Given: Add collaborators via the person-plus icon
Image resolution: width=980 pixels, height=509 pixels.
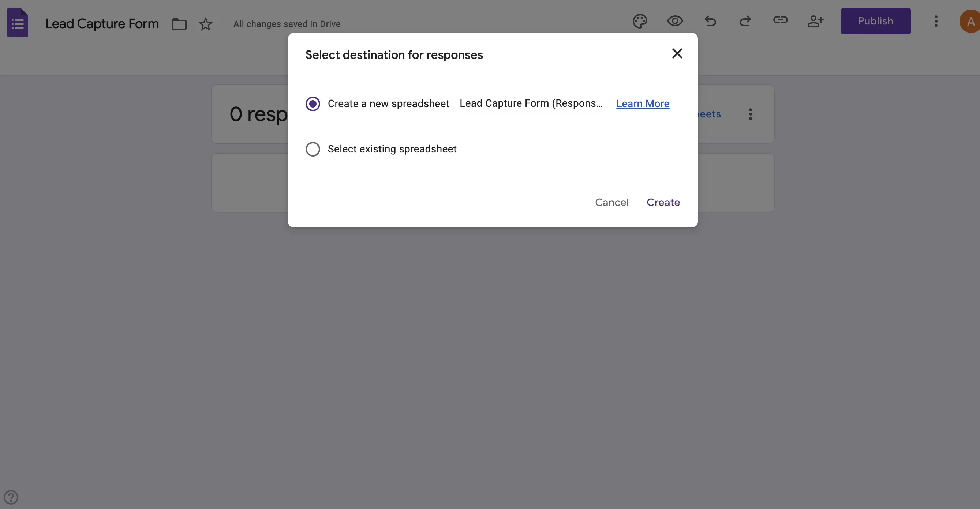Looking at the screenshot, I should (x=816, y=21).
